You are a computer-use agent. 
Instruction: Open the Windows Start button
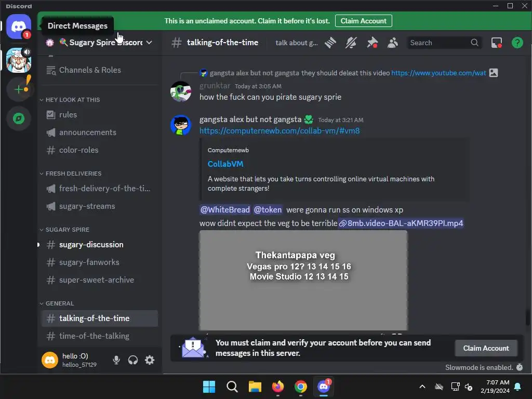209,387
